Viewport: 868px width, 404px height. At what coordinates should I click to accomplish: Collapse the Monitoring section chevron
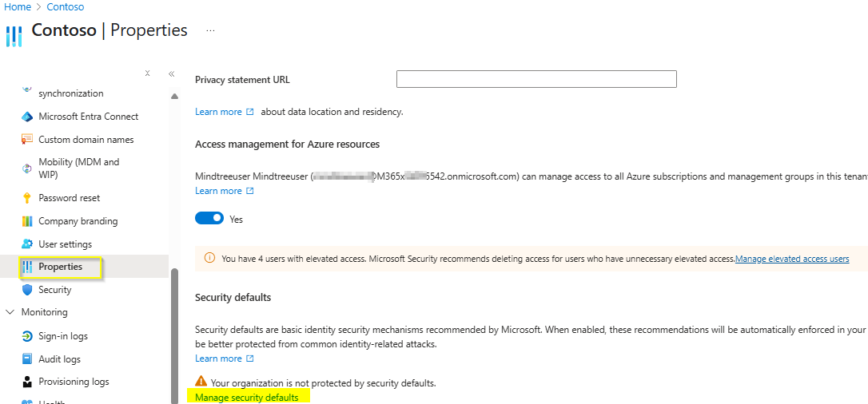pyautogui.click(x=10, y=312)
